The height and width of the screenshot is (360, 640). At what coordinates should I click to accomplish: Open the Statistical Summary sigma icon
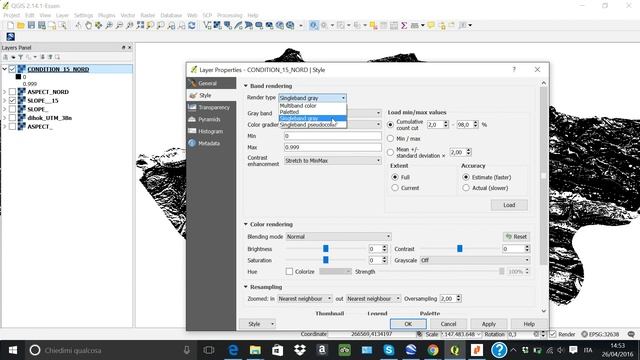[404, 25]
